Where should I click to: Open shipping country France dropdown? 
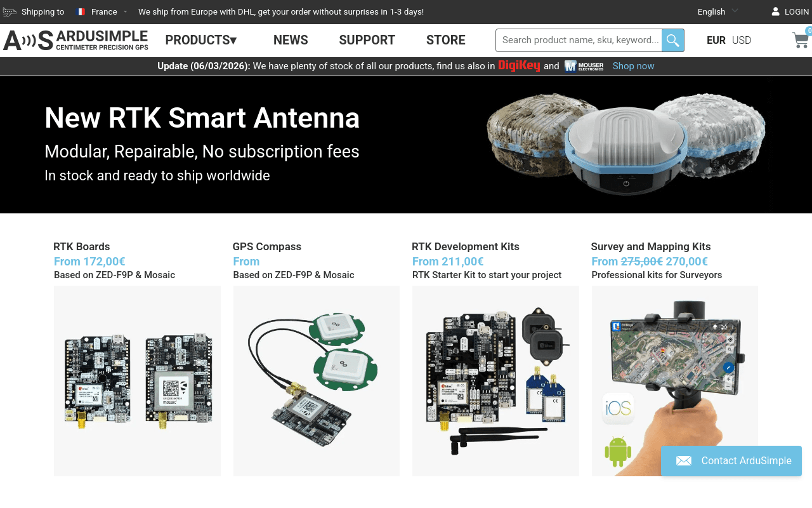point(101,11)
